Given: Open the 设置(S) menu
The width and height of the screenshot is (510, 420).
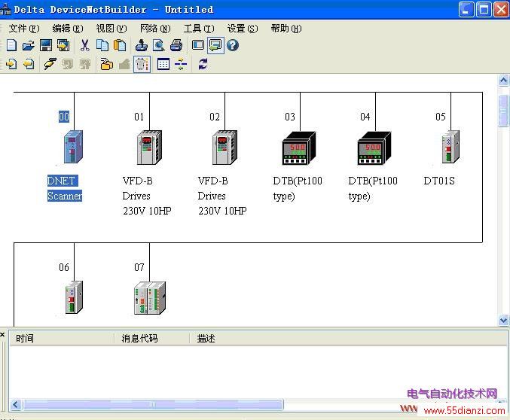Looking at the screenshot, I should coord(243,29).
